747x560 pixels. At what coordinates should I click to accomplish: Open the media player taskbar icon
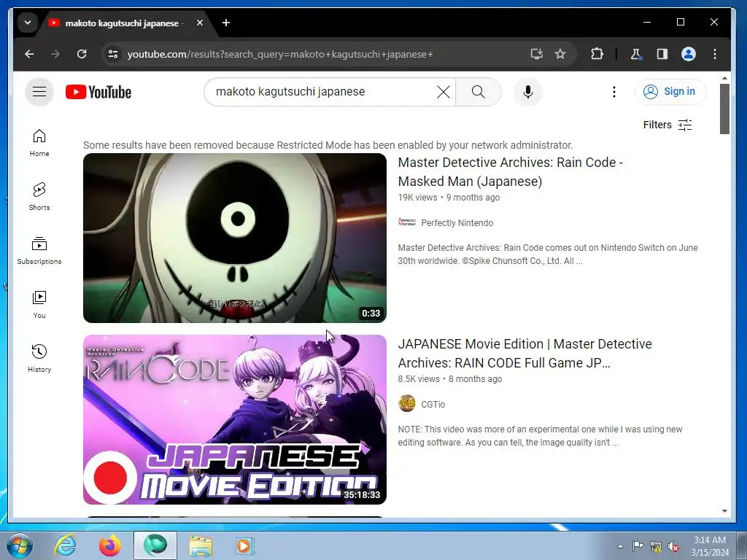[x=245, y=545]
